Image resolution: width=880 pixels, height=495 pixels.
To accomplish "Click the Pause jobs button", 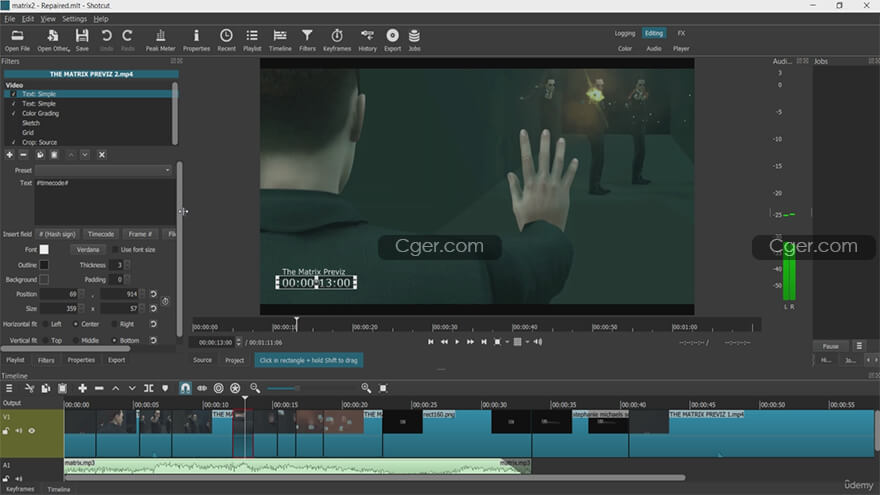I will [x=831, y=346].
